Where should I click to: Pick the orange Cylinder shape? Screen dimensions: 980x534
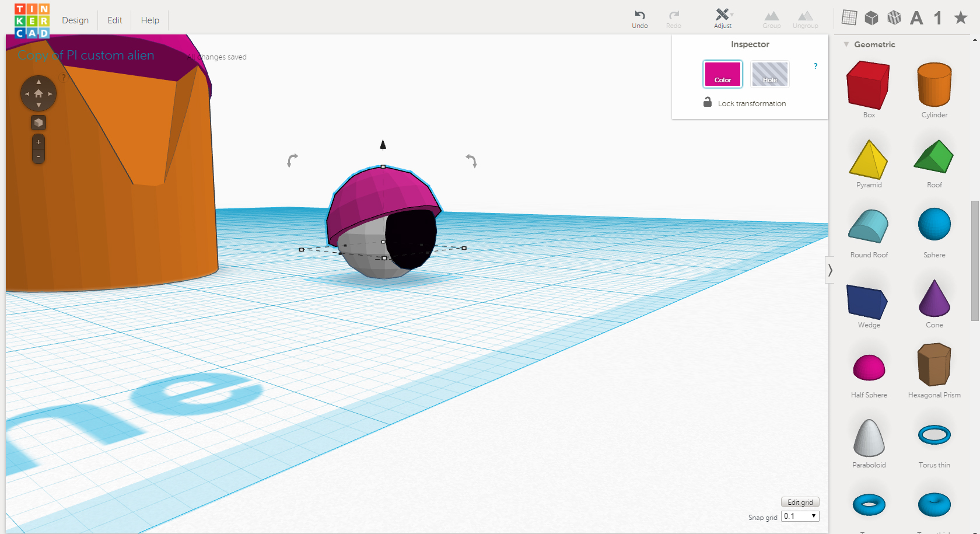tap(935, 85)
